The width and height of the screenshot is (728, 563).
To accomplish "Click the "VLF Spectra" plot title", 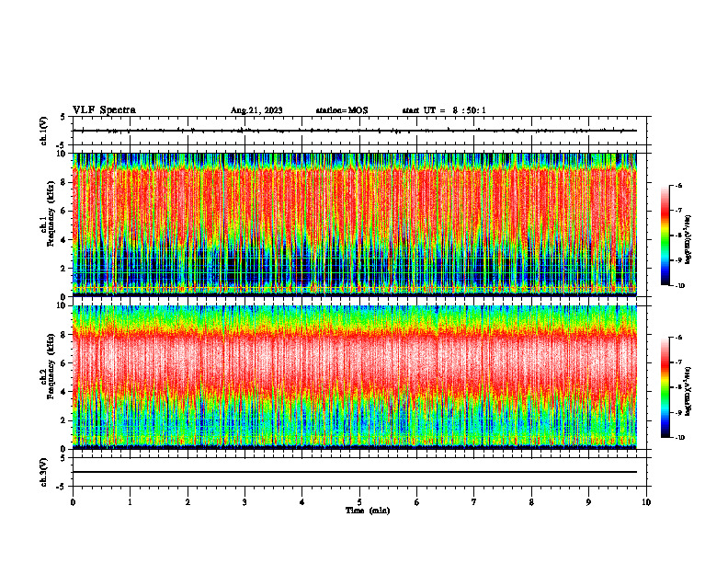I will (104, 110).
